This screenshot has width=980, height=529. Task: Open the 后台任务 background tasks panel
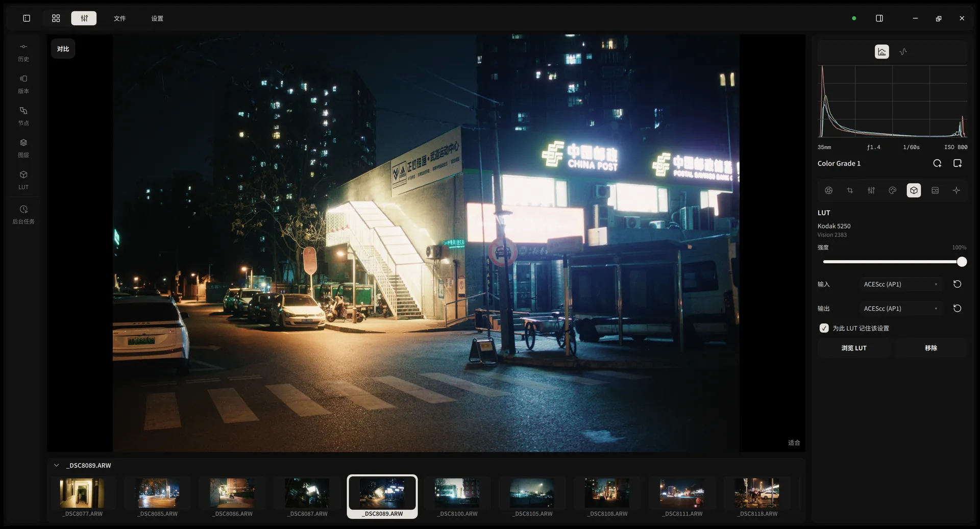(x=23, y=215)
